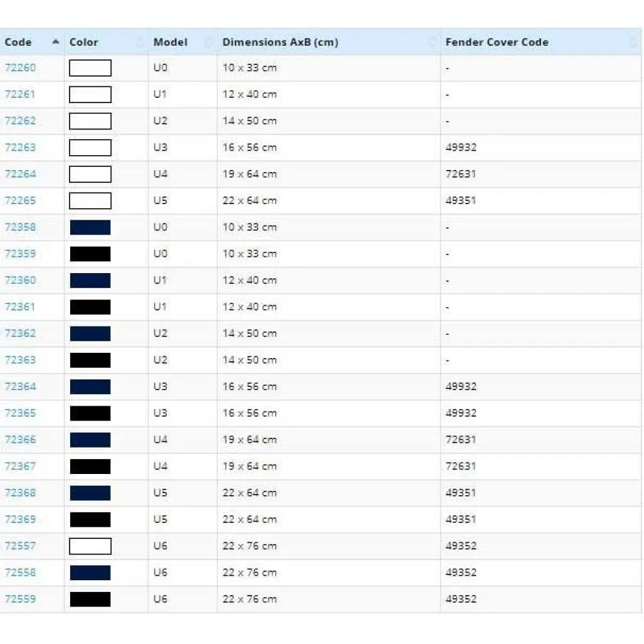The width and height of the screenshot is (644, 644).
Task: Click the sort icon in Color header
Action: click(x=140, y=43)
